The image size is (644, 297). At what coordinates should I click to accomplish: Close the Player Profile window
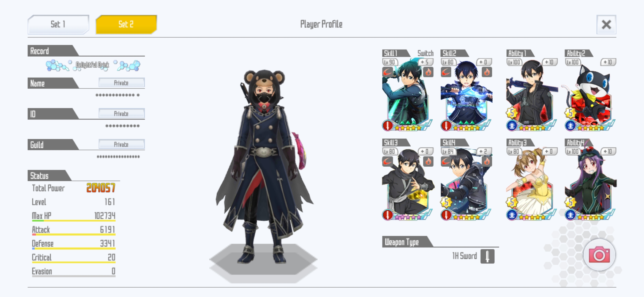click(606, 24)
